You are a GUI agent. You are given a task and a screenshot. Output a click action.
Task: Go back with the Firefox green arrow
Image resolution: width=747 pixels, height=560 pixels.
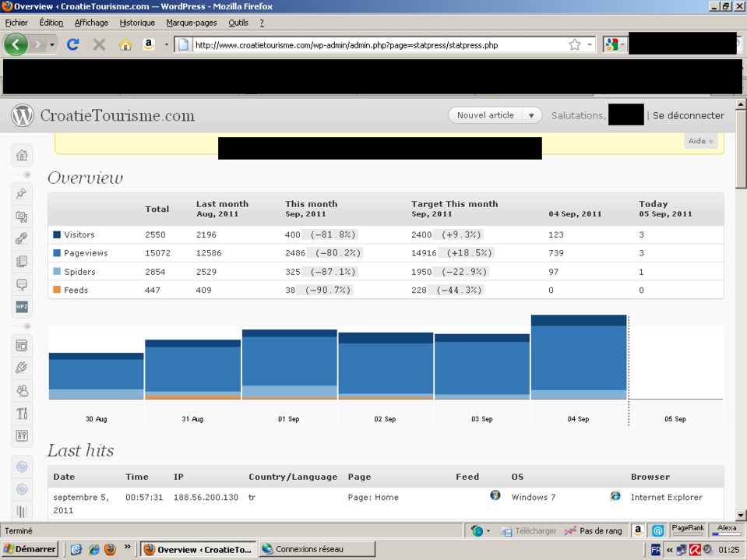point(16,44)
